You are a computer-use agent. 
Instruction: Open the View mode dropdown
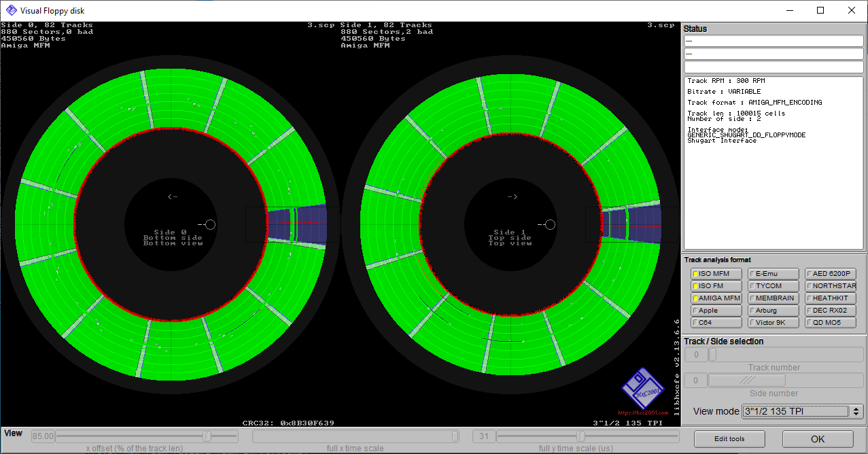802,411
